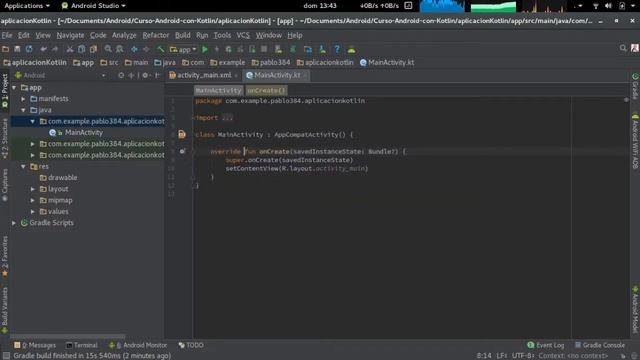Click the navigate Forward arrow icon
640x360 pixels.
(146, 49)
